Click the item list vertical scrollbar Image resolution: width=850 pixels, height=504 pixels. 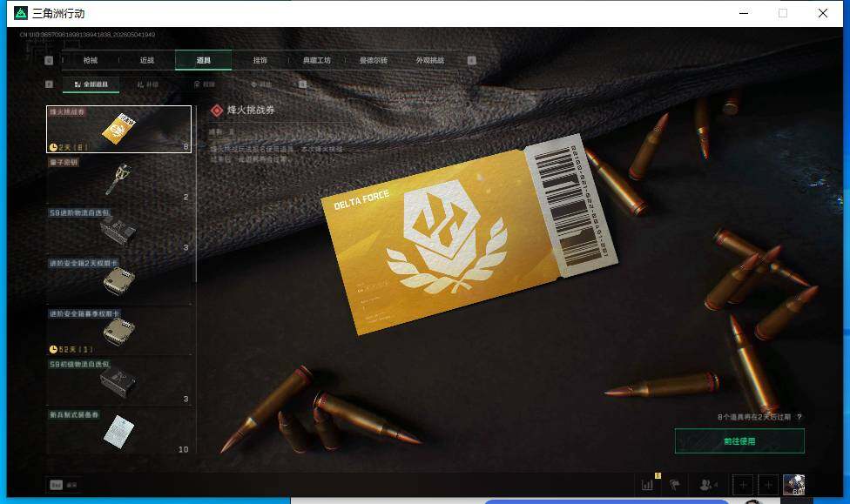coord(196,193)
